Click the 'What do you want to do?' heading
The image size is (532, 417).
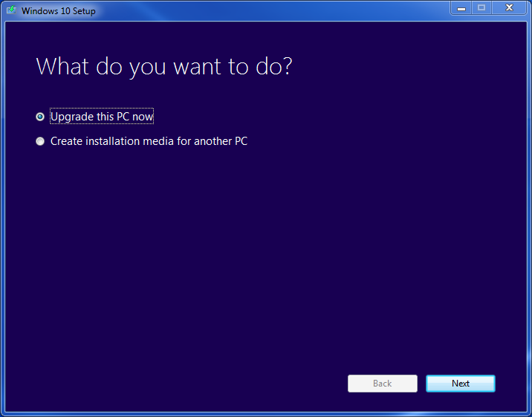(164, 66)
